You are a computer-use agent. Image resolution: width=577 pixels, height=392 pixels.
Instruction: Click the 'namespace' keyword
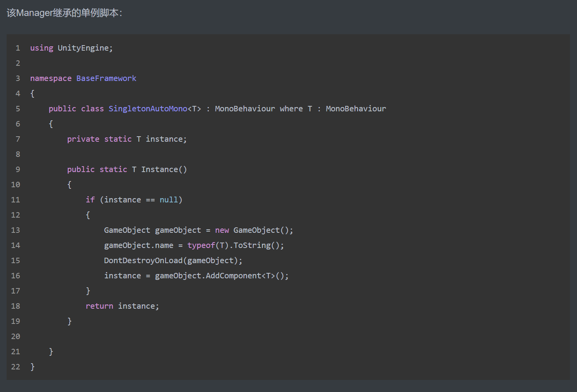click(51, 78)
